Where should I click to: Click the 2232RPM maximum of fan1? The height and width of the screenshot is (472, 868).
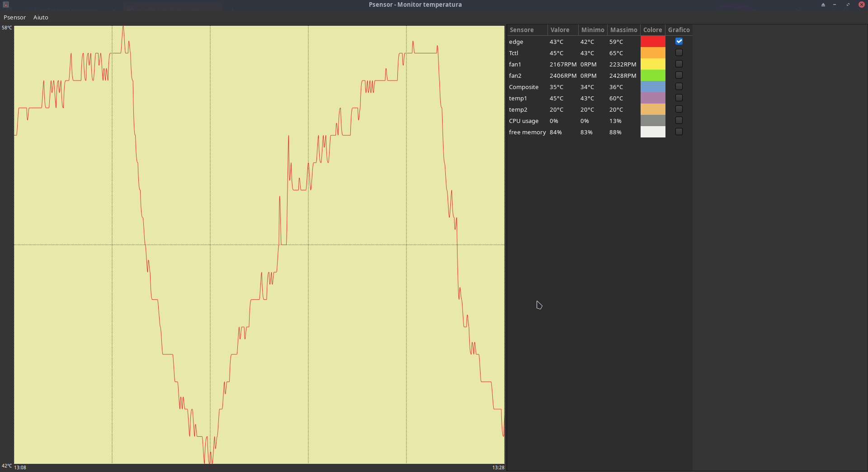(623, 64)
